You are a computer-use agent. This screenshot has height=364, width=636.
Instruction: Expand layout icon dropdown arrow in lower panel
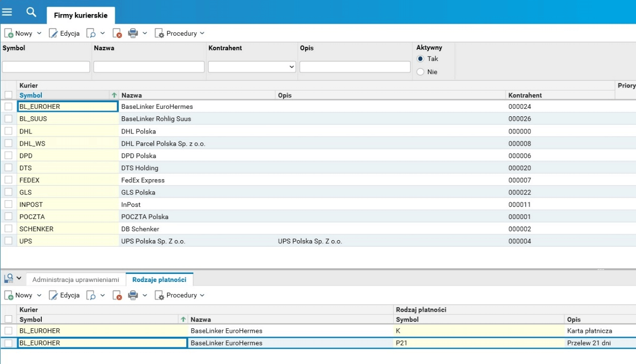click(x=19, y=278)
